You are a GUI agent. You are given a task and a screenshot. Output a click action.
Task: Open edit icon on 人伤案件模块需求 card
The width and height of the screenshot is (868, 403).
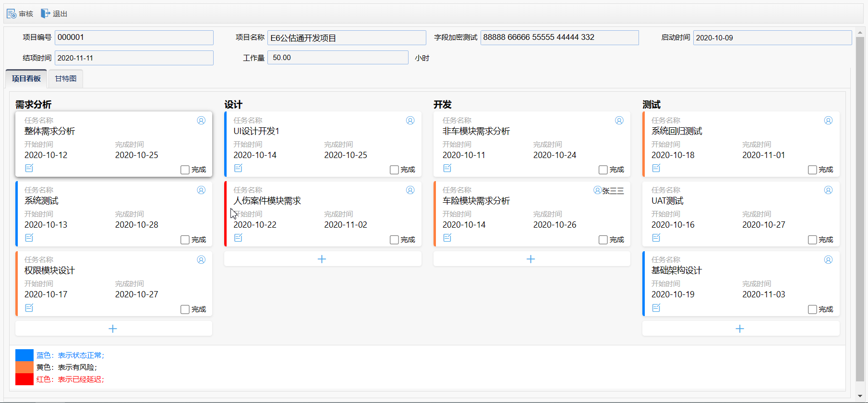[238, 238]
